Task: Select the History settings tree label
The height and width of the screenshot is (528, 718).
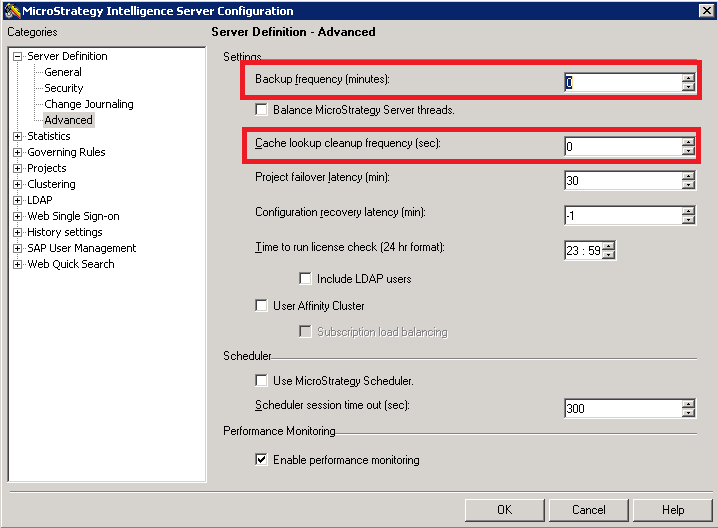Action: tap(65, 233)
